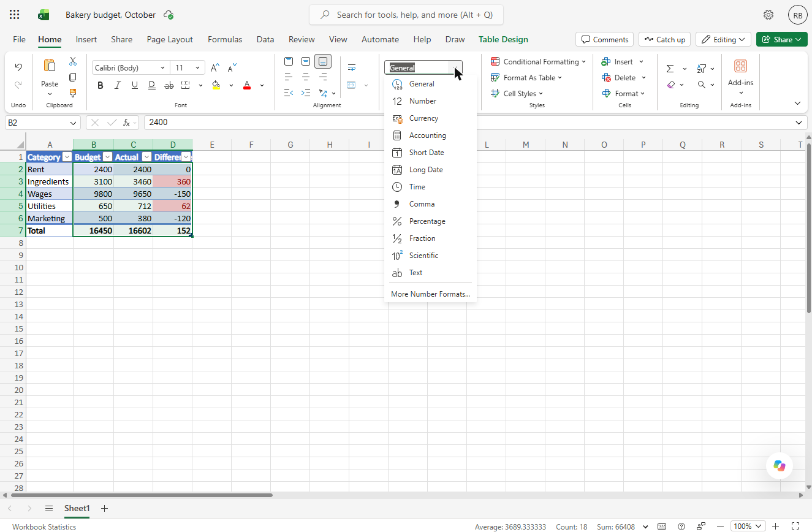Undo the last action
The image size is (812, 532).
pyautogui.click(x=18, y=67)
